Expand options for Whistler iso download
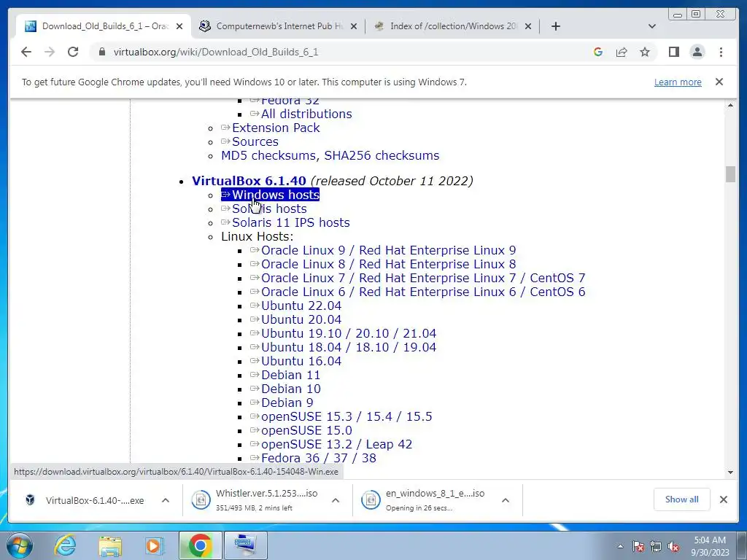747x560 pixels. pyautogui.click(x=336, y=500)
